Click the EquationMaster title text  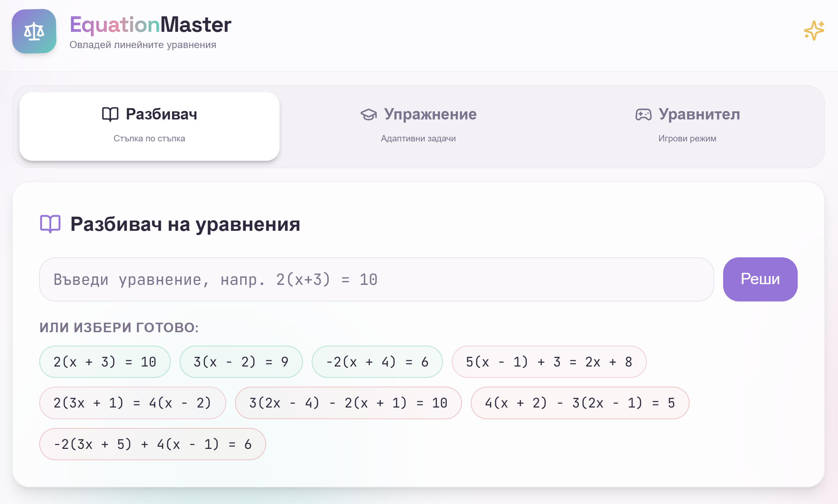pos(150,25)
